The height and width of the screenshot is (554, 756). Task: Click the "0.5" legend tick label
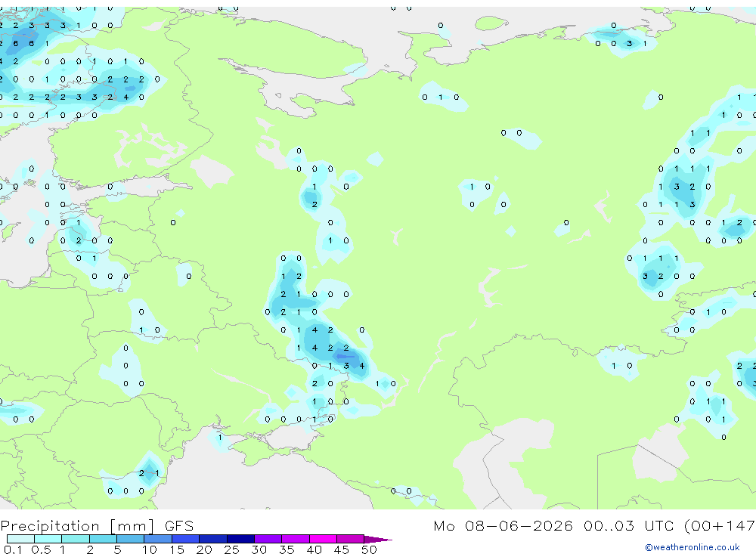click(41, 549)
